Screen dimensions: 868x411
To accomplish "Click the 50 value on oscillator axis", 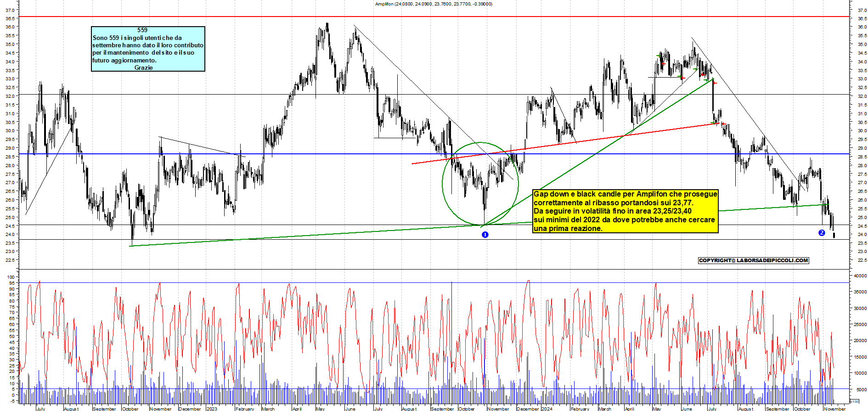I will (x=12, y=336).
